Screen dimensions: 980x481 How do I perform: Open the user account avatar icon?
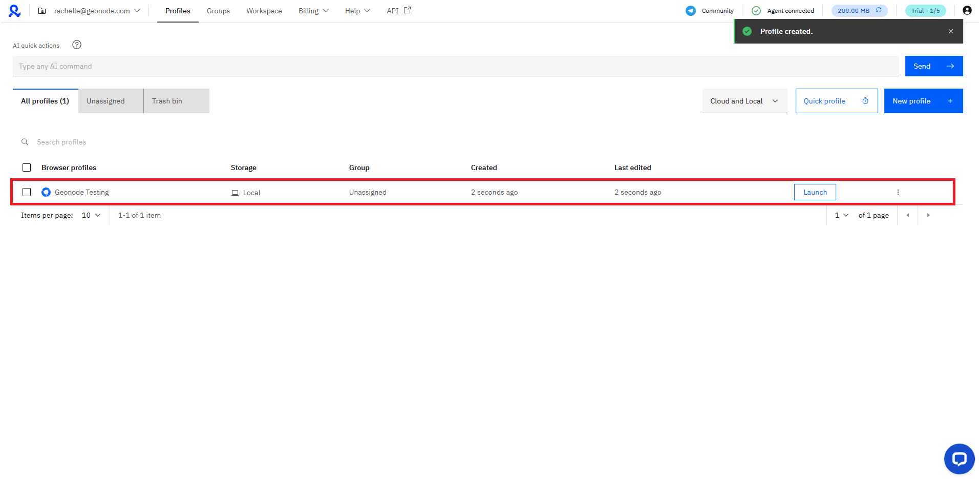pyautogui.click(x=967, y=11)
